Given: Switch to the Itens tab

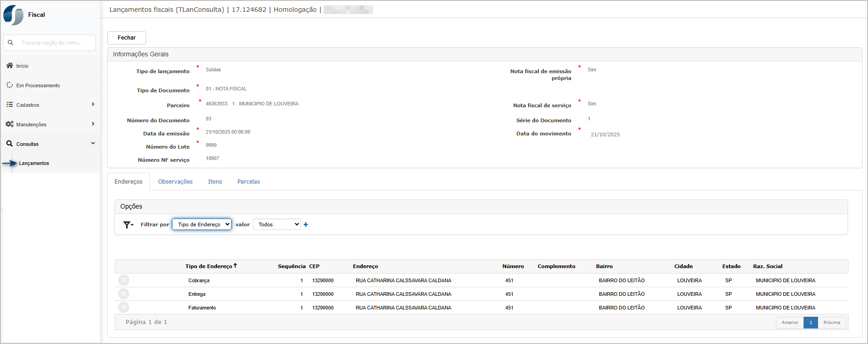Looking at the screenshot, I should tap(215, 182).
